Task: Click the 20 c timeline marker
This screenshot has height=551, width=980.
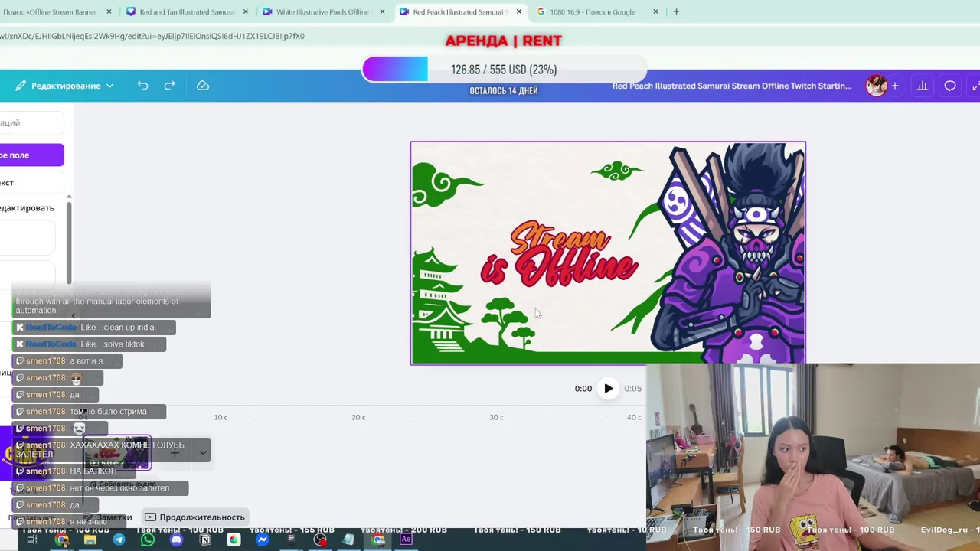Action: tap(358, 417)
